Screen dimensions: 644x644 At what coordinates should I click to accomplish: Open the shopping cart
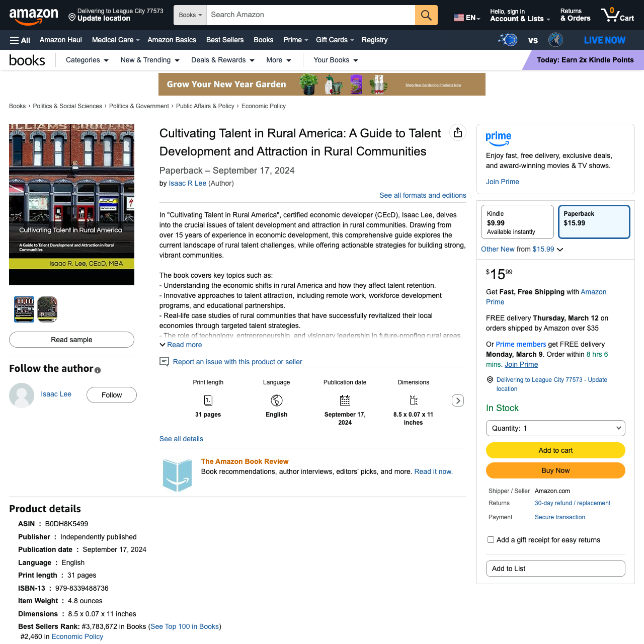click(x=617, y=15)
